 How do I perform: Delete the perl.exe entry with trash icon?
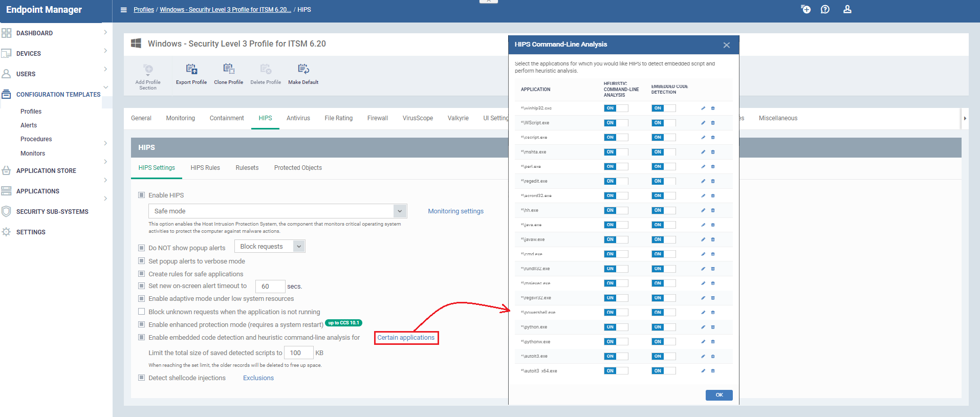click(x=713, y=167)
